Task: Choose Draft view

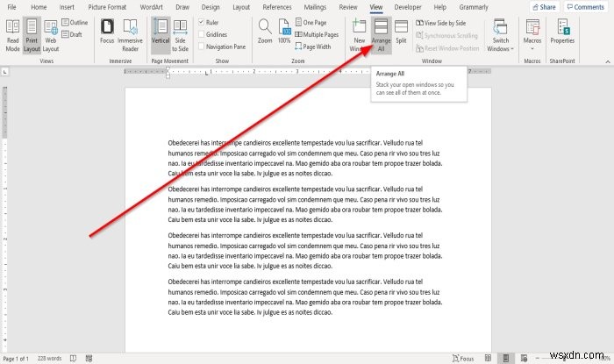Action: (72, 34)
